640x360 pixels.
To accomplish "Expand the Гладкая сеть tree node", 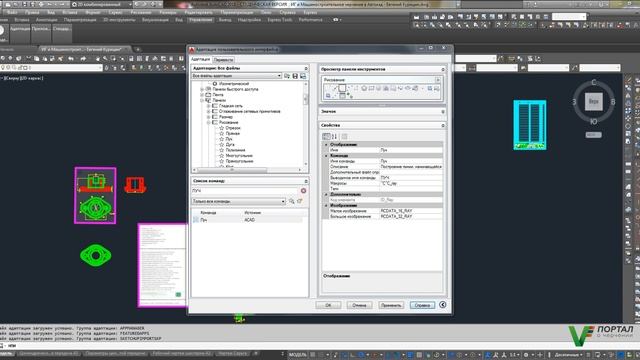I will [x=209, y=106].
